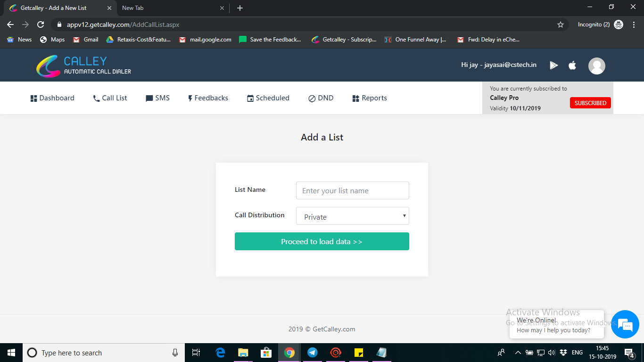Click the SUBSCRIBED red button
This screenshot has width=644, height=362.
tap(590, 103)
